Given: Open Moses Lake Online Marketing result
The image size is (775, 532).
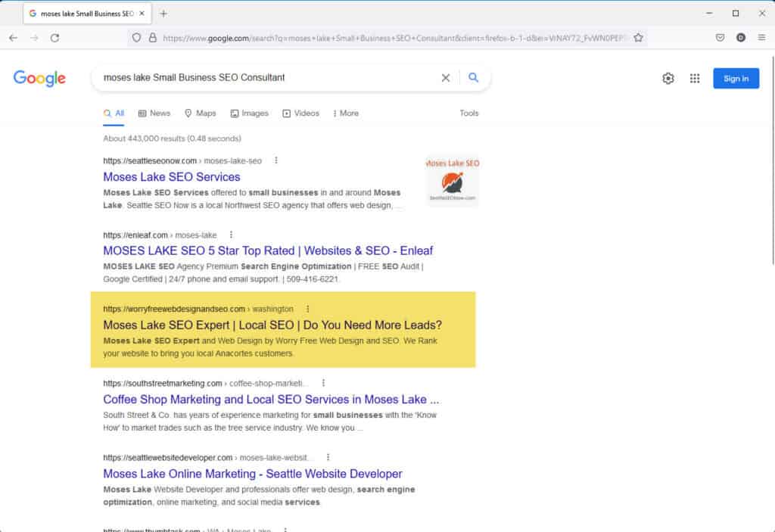Looking at the screenshot, I should coord(253,474).
